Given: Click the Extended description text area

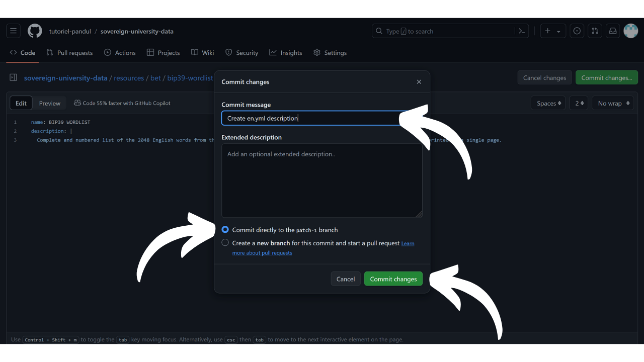Looking at the screenshot, I should tap(321, 181).
